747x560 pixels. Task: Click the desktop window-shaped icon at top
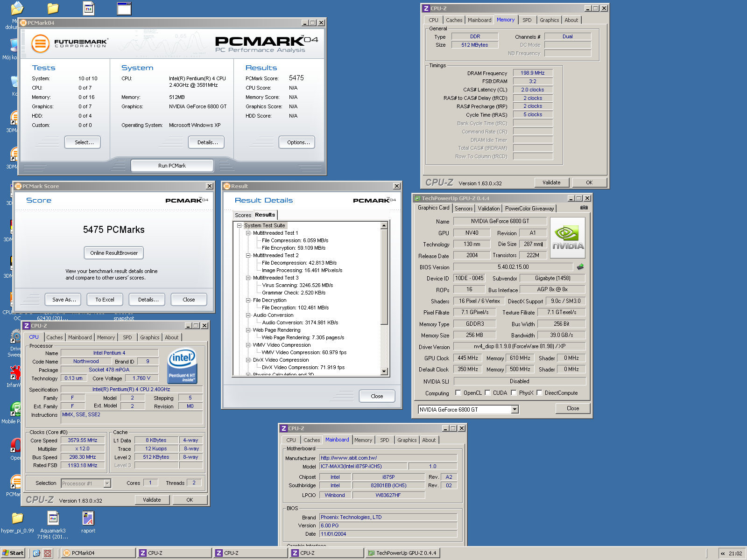(x=124, y=8)
